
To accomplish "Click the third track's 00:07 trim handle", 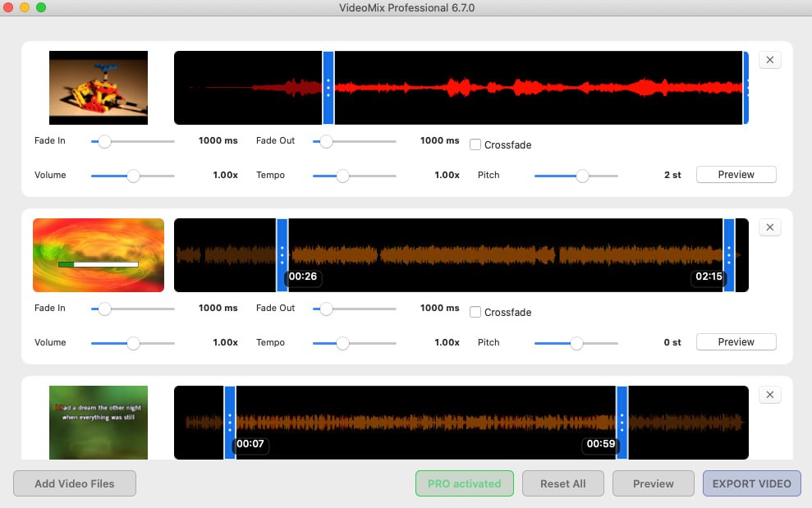I will click(x=230, y=423).
